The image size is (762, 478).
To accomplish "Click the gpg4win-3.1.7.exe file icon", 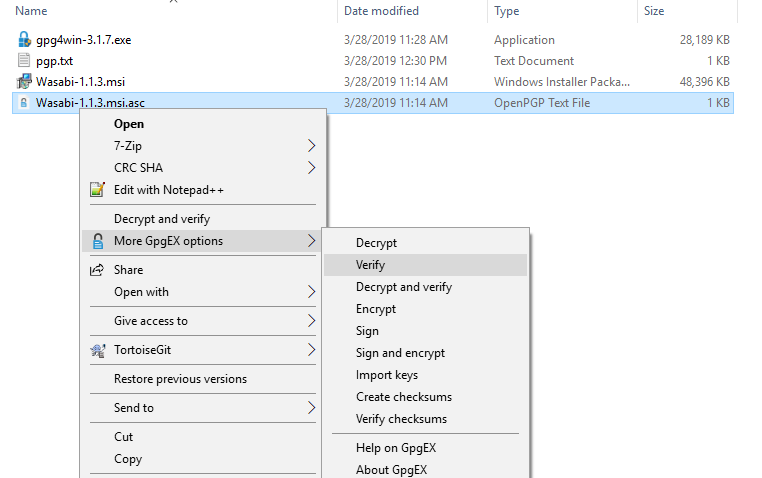I will click(24, 40).
